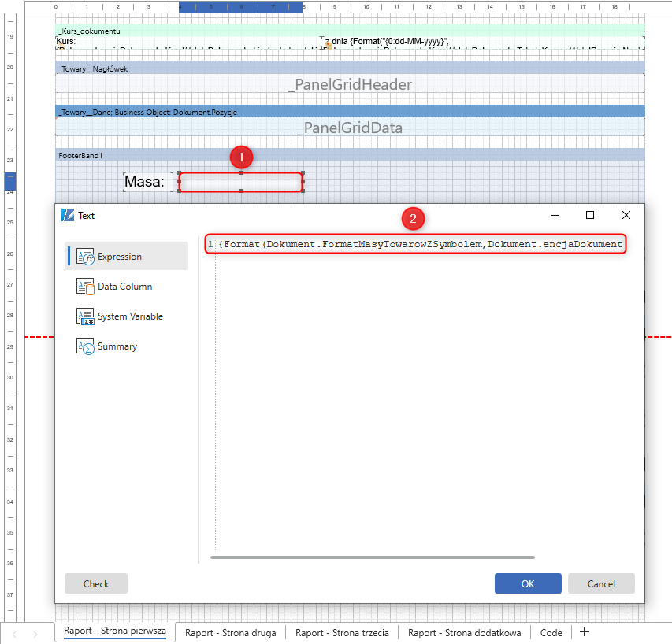Image resolution: width=672 pixels, height=644 pixels.
Task: Select the _Kurs_dokumentu band header
Action: pyautogui.click(x=350, y=31)
